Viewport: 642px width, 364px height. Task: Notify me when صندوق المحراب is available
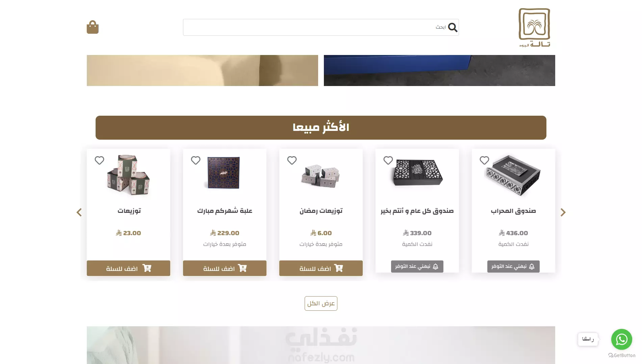[x=513, y=267]
